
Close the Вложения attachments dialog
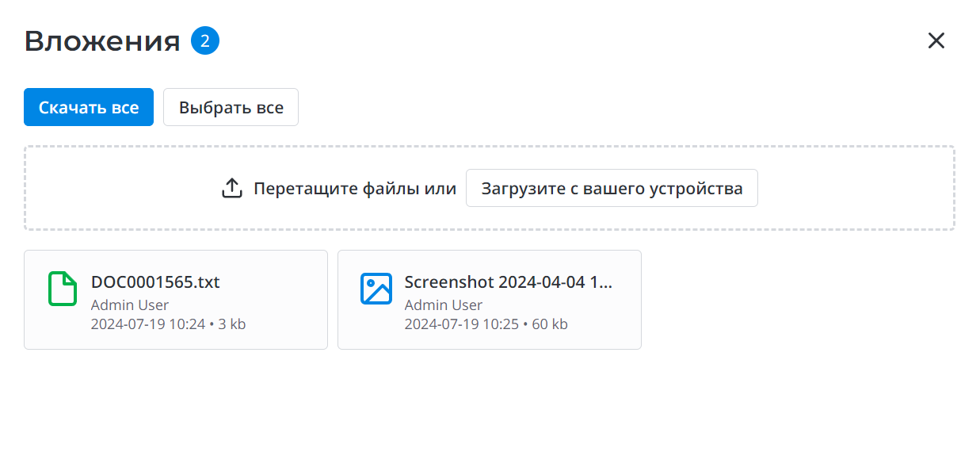936,41
